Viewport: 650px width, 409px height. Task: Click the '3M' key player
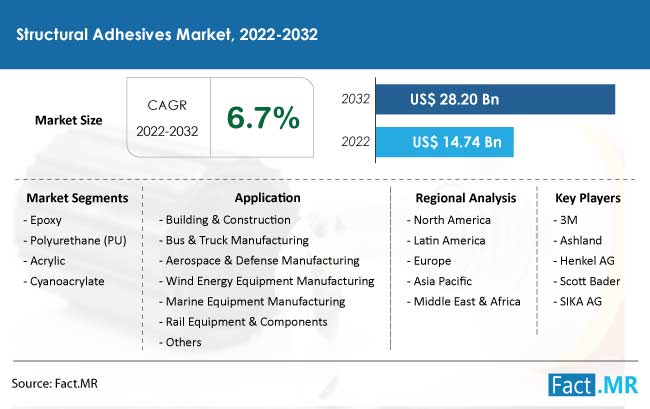569,220
